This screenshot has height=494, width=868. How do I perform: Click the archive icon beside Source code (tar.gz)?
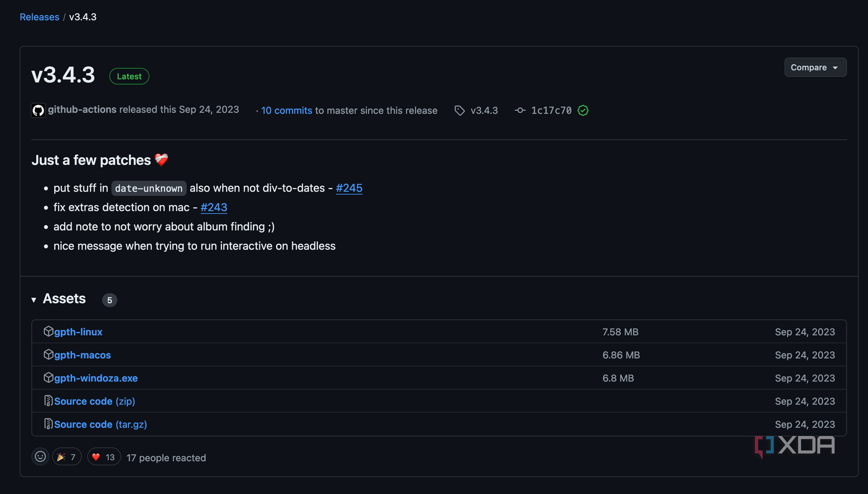(x=48, y=424)
